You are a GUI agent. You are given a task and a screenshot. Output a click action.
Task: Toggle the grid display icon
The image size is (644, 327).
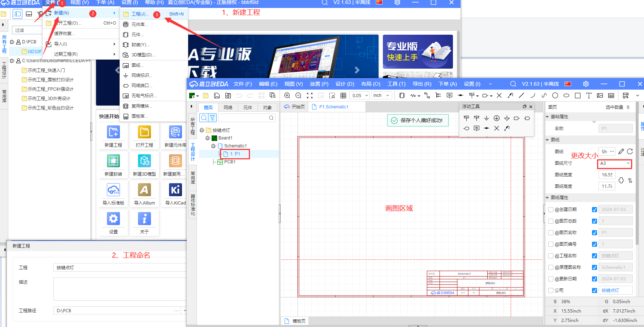343,95
